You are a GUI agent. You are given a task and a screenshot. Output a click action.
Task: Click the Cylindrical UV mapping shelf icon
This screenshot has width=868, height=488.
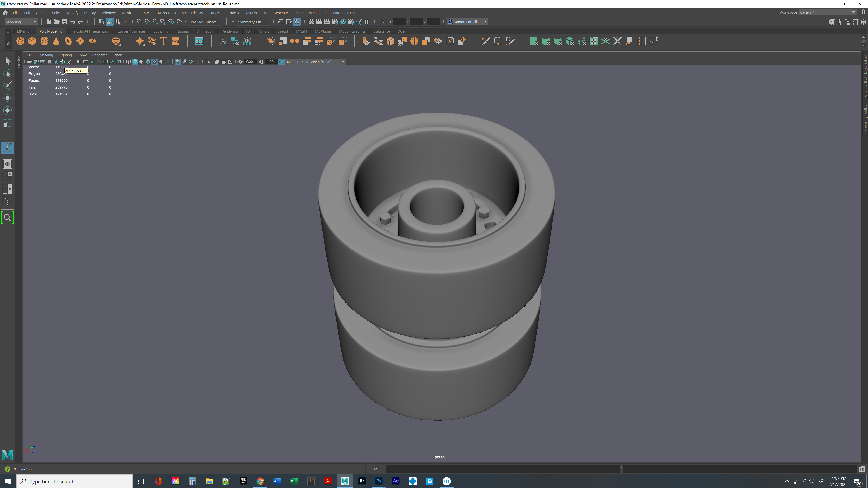(x=546, y=41)
